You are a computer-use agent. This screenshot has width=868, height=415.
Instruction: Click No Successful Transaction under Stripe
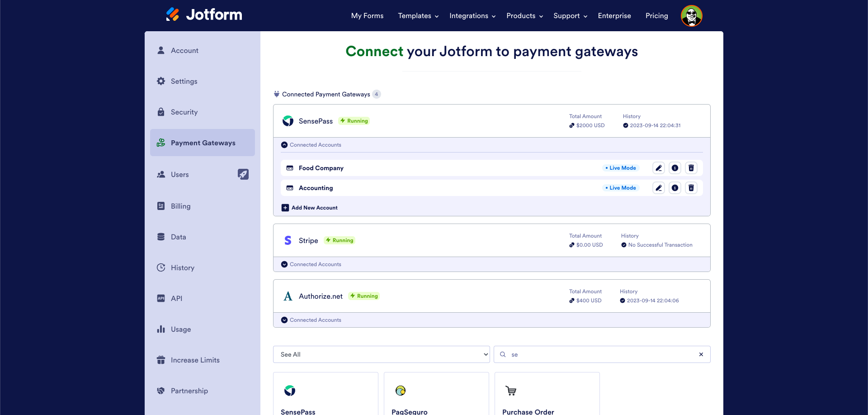tap(660, 245)
